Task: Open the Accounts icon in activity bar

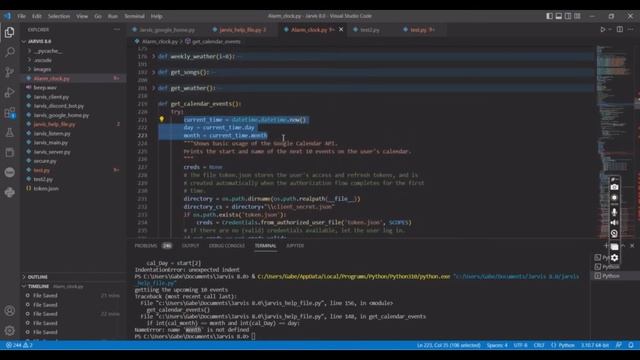Action: click(9, 311)
